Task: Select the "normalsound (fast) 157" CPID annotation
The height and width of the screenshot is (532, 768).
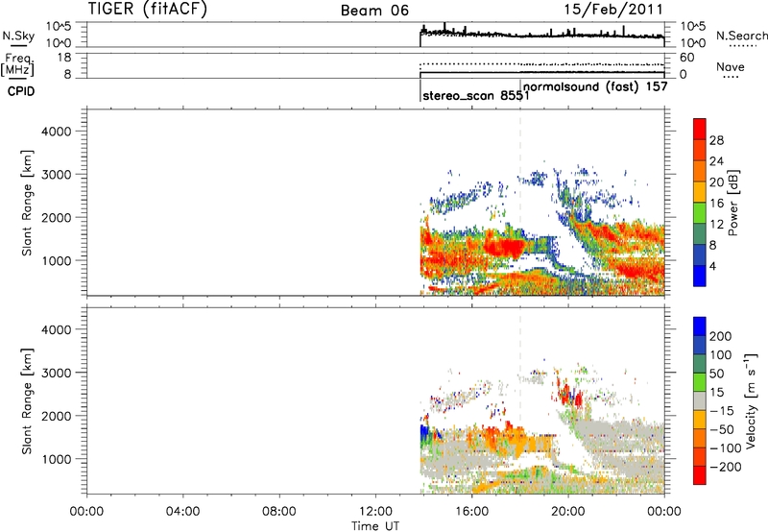Action: click(x=595, y=86)
